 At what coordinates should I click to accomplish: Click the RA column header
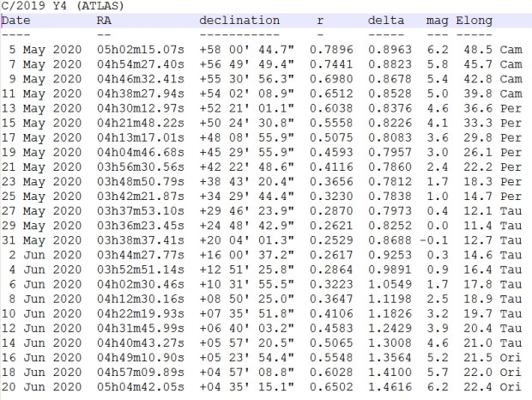pos(104,20)
